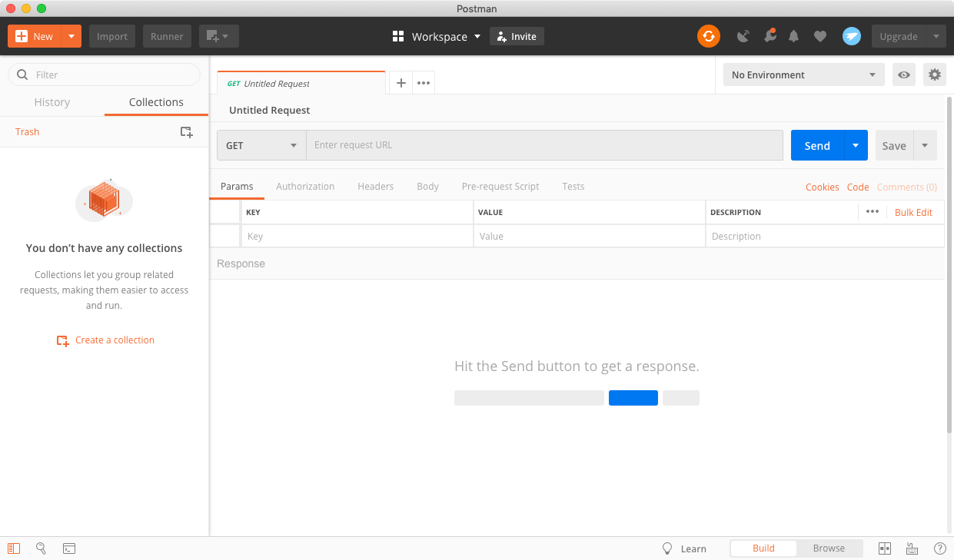Expand the Send button dropdown arrow
954x560 pixels.
pyautogui.click(x=856, y=145)
